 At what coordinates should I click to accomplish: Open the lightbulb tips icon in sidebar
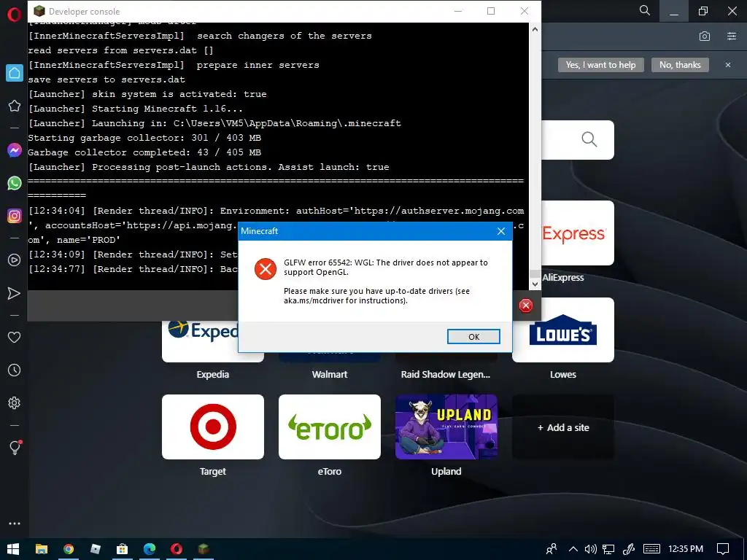click(x=15, y=447)
